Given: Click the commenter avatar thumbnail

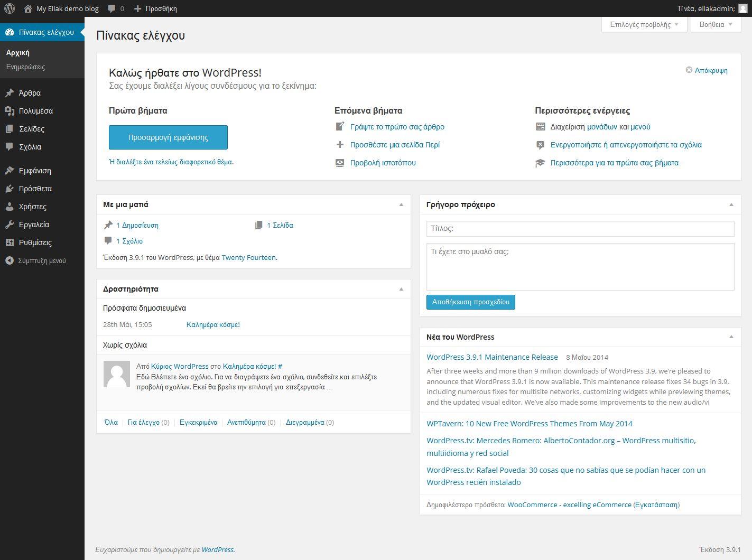Looking at the screenshot, I should coord(117,375).
